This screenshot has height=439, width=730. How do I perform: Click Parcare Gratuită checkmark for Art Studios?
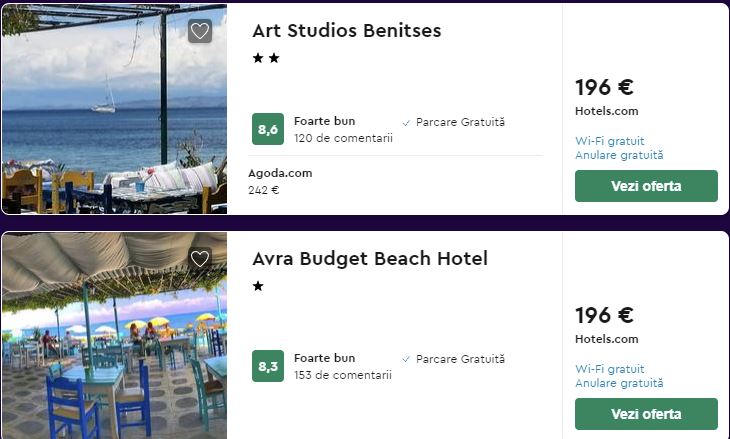tap(406, 123)
